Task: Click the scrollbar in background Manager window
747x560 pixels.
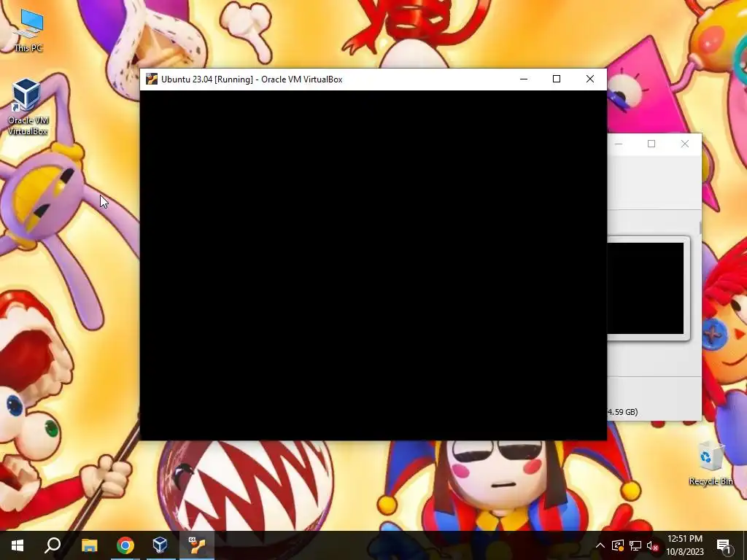Action: (x=700, y=227)
